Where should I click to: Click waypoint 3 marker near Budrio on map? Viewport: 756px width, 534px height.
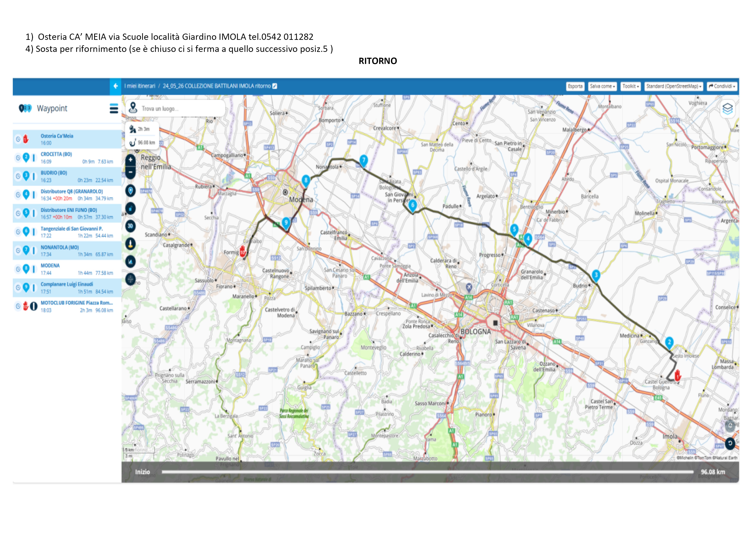[x=596, y=276]
